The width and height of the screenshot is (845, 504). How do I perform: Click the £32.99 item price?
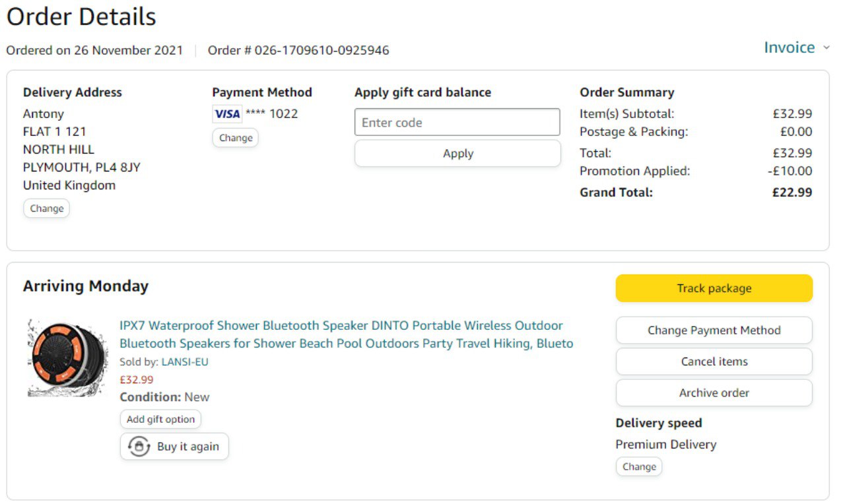[137, 380]
